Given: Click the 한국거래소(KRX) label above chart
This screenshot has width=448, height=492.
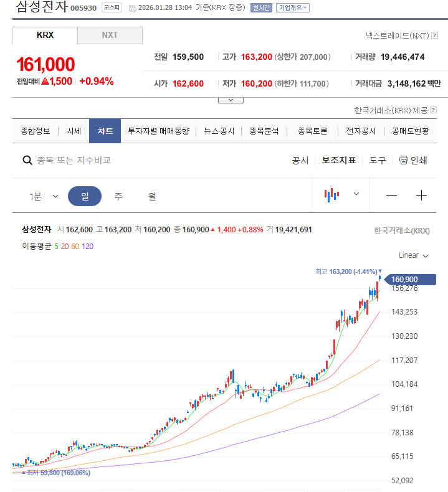Looking at the screenshot, I should 401,230.
